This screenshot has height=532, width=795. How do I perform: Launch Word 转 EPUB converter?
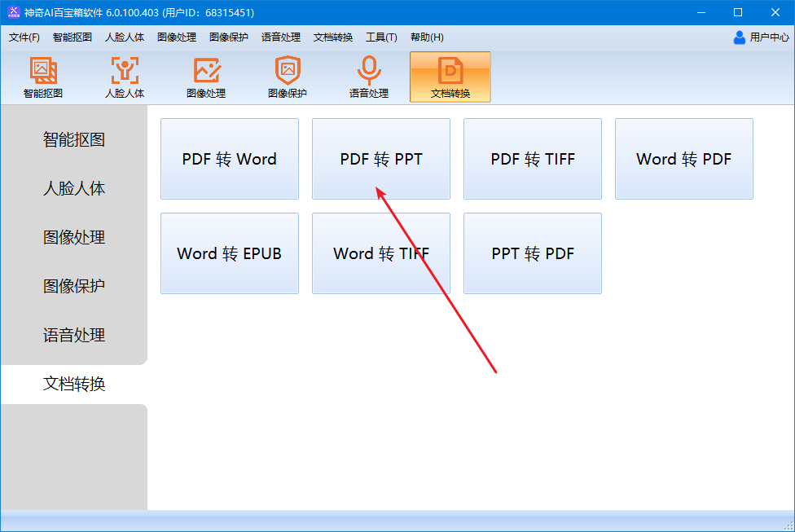pyautogui.click(x=230, y=253)
